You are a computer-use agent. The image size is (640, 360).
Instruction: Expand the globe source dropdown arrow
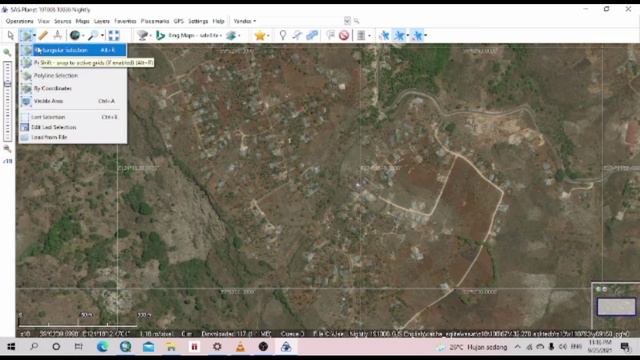(83, 36)
